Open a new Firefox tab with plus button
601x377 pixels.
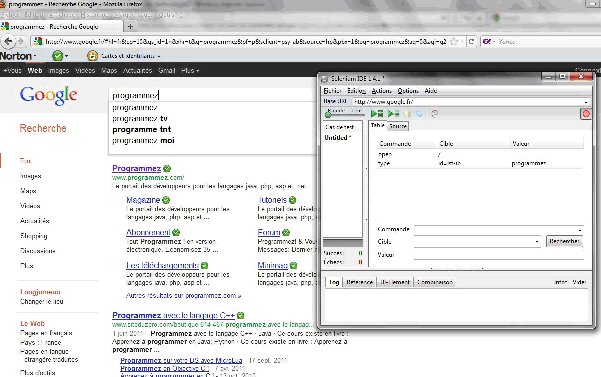pos(130,26)
